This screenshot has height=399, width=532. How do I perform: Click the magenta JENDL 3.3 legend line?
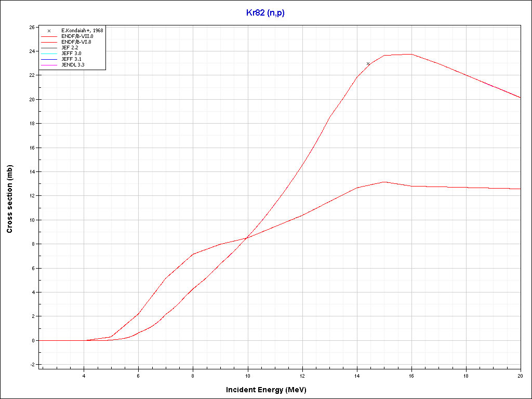pos(49,65)
